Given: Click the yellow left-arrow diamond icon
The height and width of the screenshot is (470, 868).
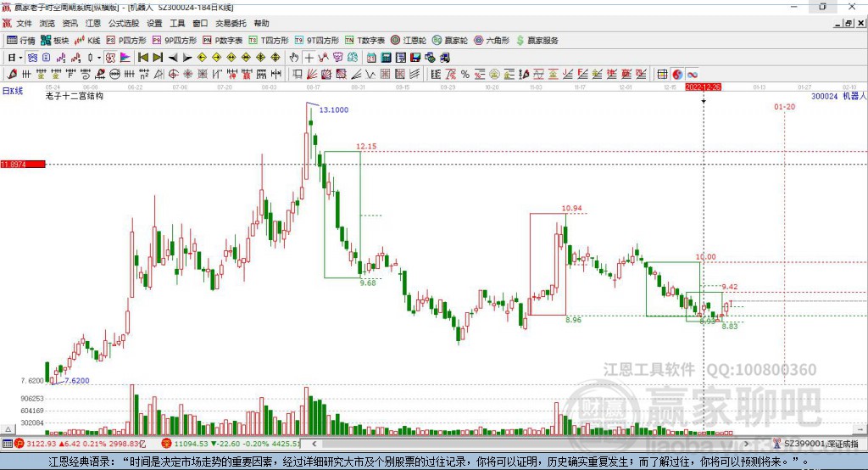Looking at the screenshot, I should 202,58.
